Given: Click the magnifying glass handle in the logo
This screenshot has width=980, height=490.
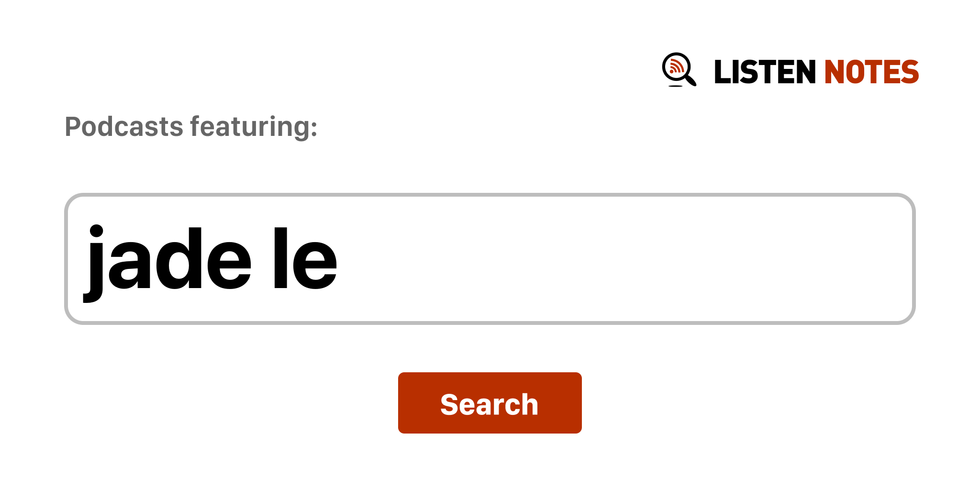Looking at the screenshot, I should [x=690, y=80].
